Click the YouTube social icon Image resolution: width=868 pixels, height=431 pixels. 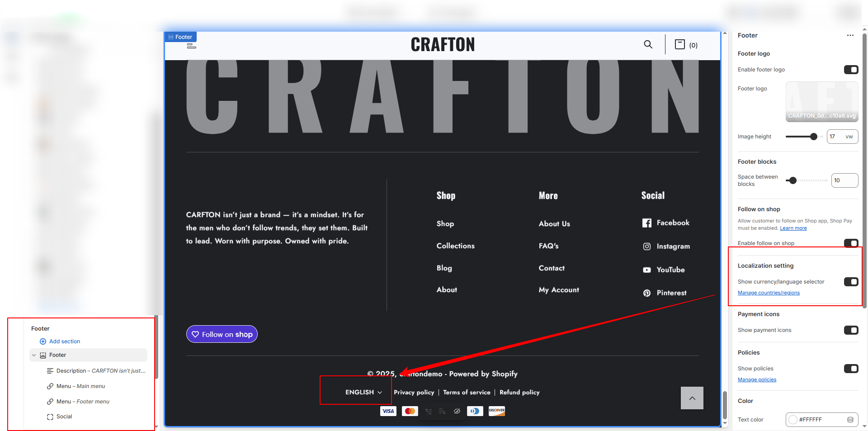pyautogui.click(x=647, y=270)
